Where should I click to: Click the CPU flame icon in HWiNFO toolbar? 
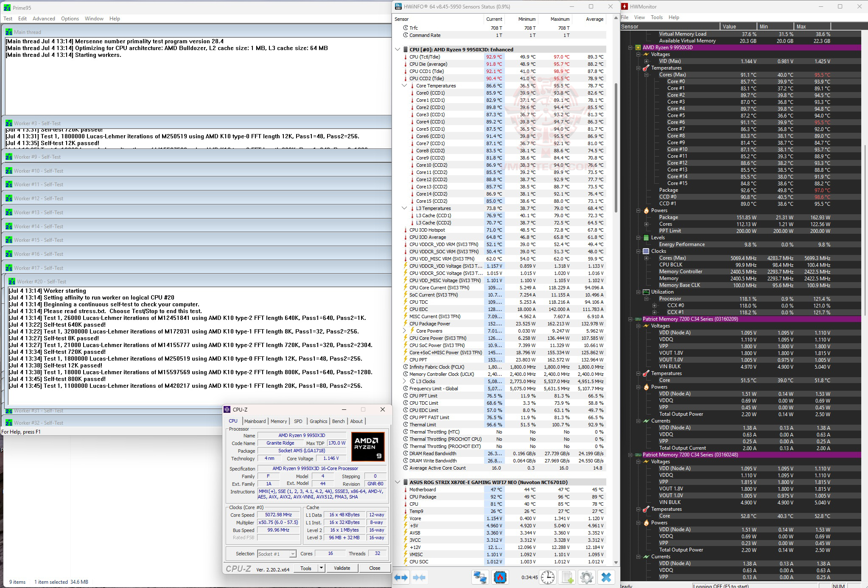(500, 577)
